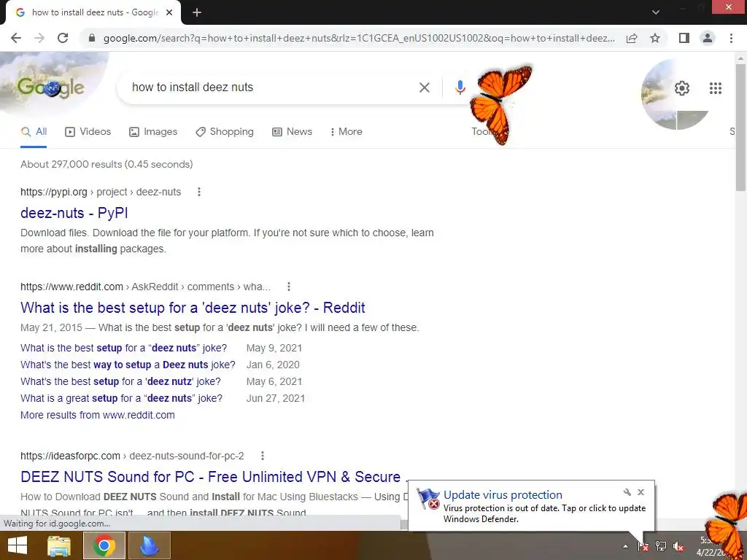Close the virus protection notification
The height and width of the screenshot is (560, 747).
click(x=640, y=492)
